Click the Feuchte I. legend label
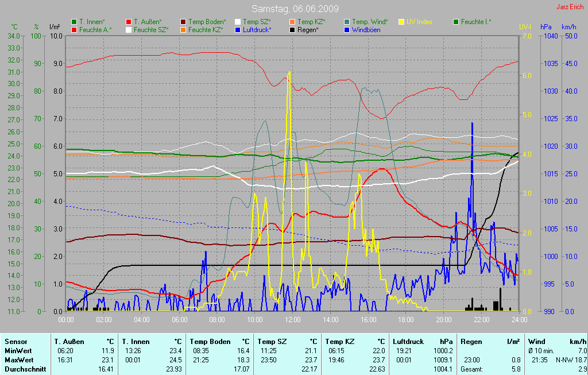 tap(476, 22)
